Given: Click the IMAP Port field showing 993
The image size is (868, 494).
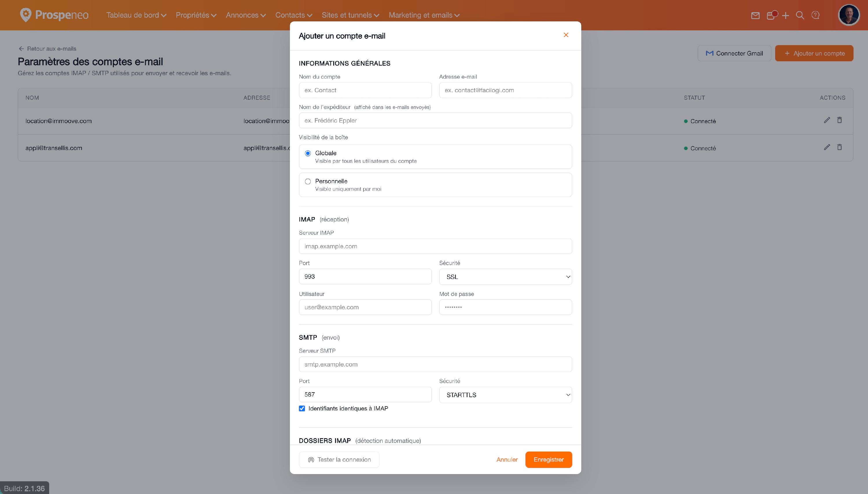Looking at the screenshot, I should 365,277.
